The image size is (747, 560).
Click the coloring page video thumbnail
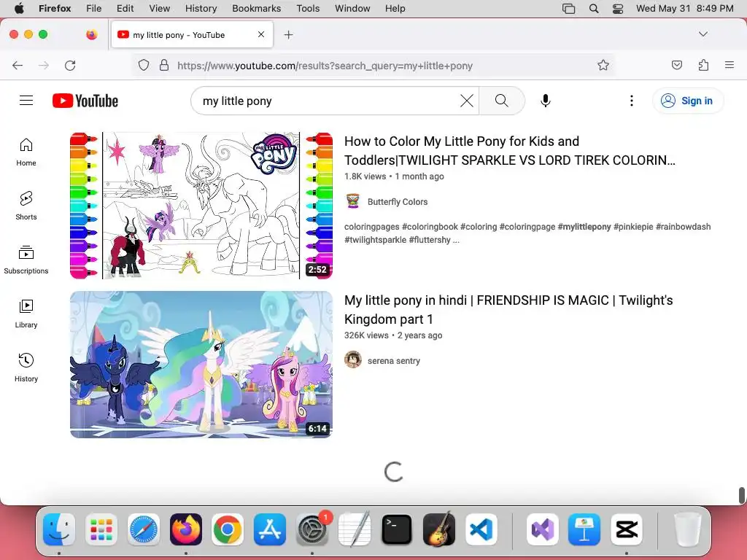[x=201, y=206]
